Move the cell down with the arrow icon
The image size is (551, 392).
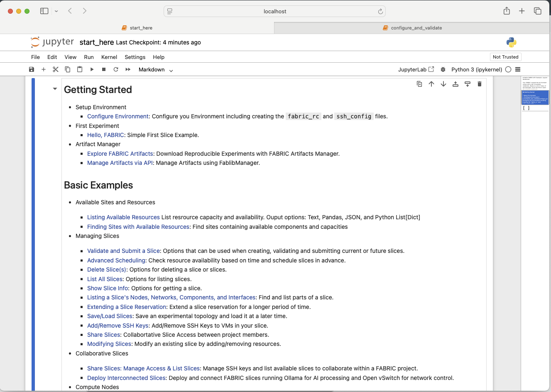coord(443,84)
